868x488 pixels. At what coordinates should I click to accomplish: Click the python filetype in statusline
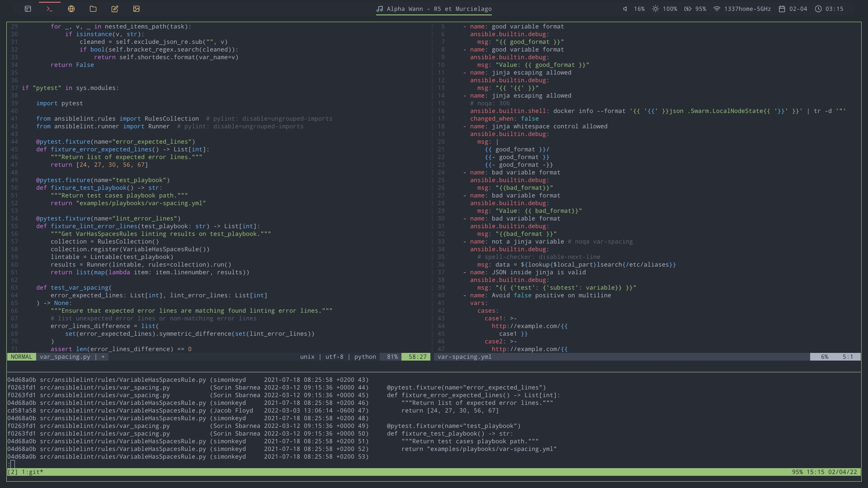click(365, 357)
